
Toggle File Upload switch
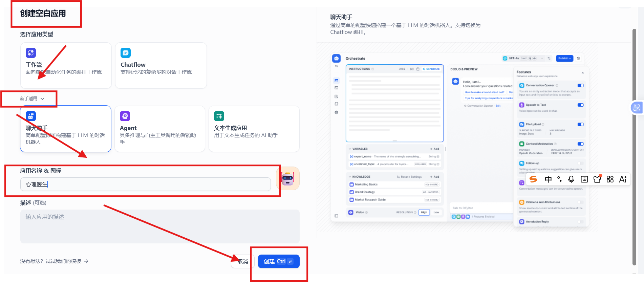pyautogui.click(x=581, y=124)
